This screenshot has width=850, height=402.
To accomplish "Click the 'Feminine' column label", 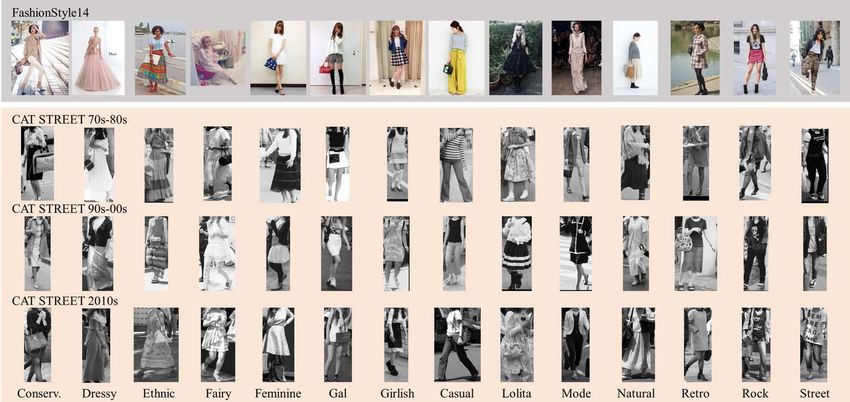I will pyautogui.click(x=278, y=393).
